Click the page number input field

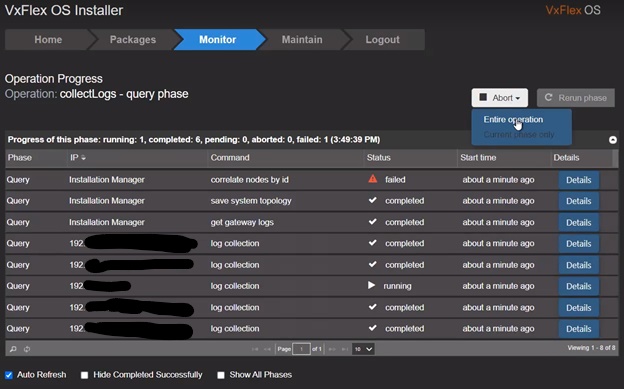point(301,349)
